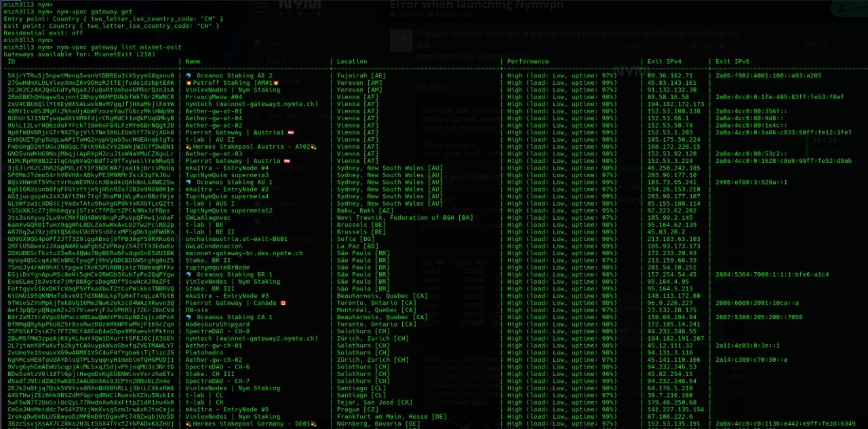Click the 'GwLaCondenacion' gateway name

214,246
